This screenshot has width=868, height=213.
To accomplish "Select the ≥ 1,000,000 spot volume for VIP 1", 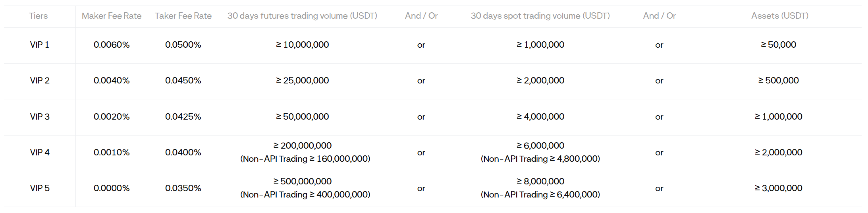I will point(540,45).
